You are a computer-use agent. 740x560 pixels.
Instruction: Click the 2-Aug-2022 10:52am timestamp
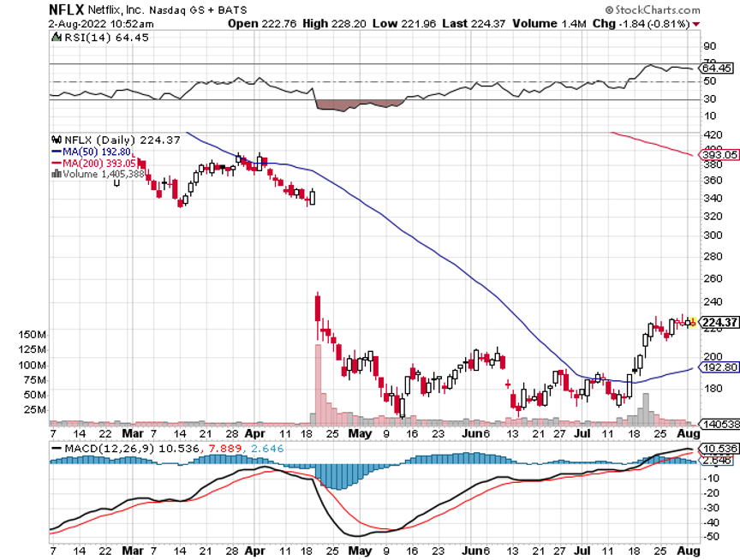coord(101,24)
